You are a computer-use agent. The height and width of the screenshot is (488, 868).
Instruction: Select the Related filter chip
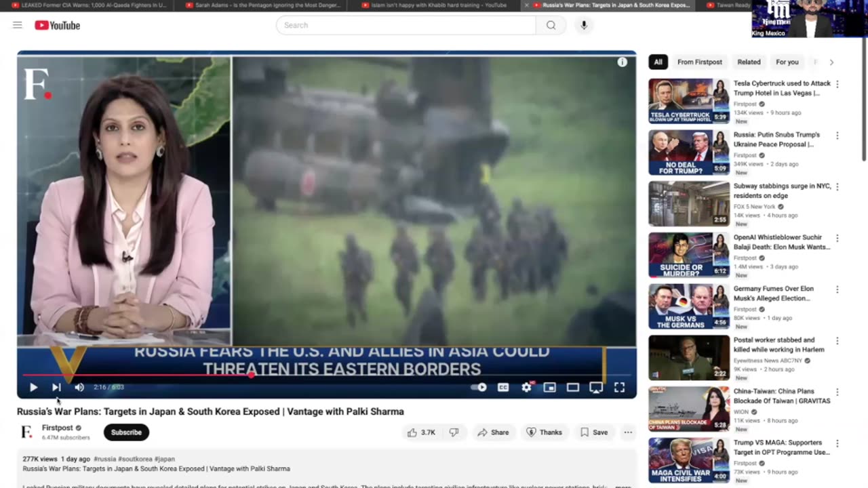point(749,62)
